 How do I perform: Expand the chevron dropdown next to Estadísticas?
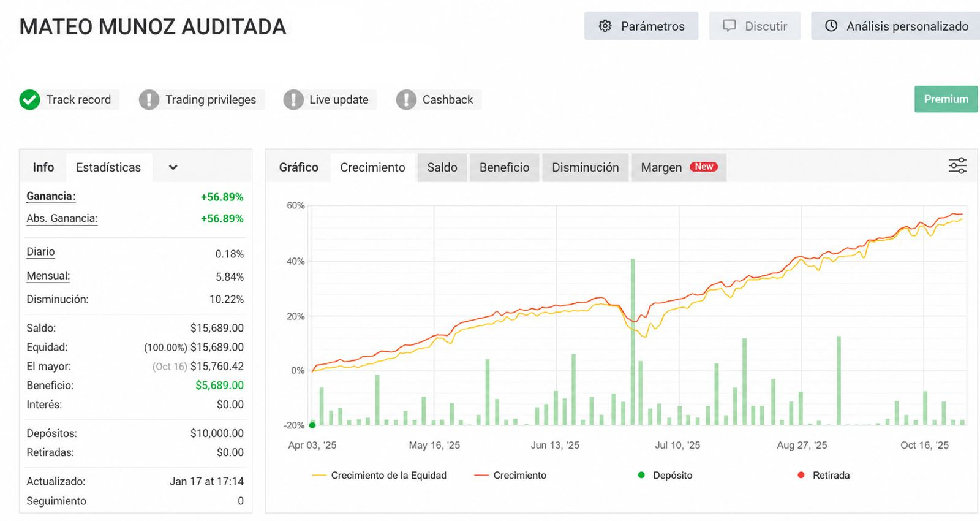(173, 167)
